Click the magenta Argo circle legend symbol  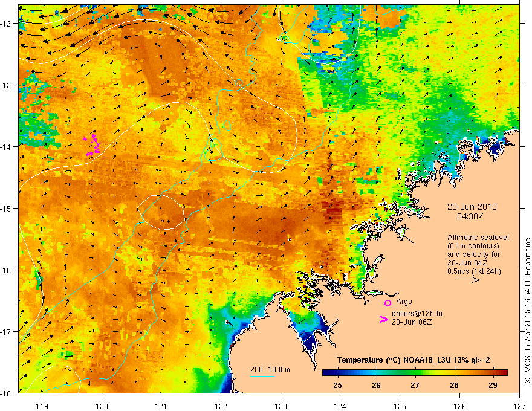(x=388, y=303)
